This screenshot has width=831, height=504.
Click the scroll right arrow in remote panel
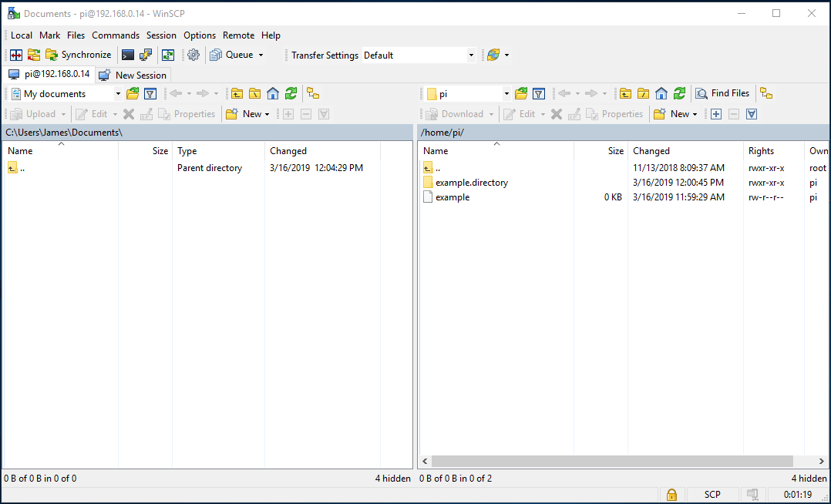pyautogui.click(x=822, y=461)
